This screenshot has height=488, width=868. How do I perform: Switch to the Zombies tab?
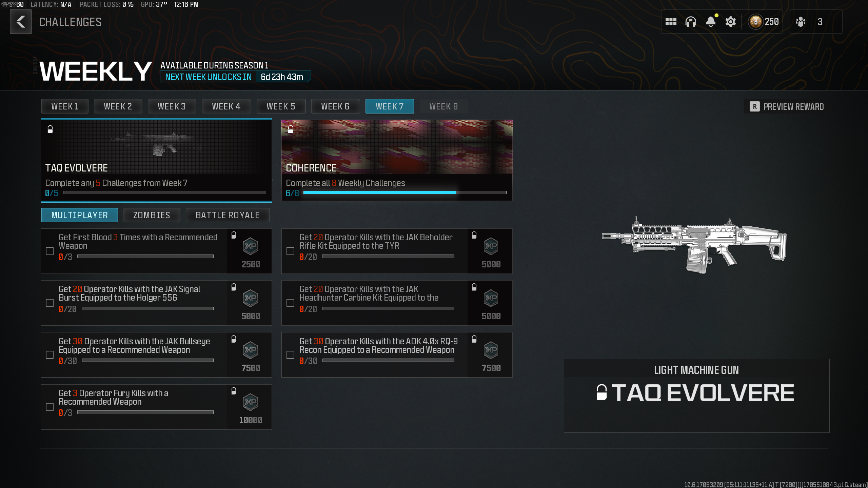click(152, 215)
